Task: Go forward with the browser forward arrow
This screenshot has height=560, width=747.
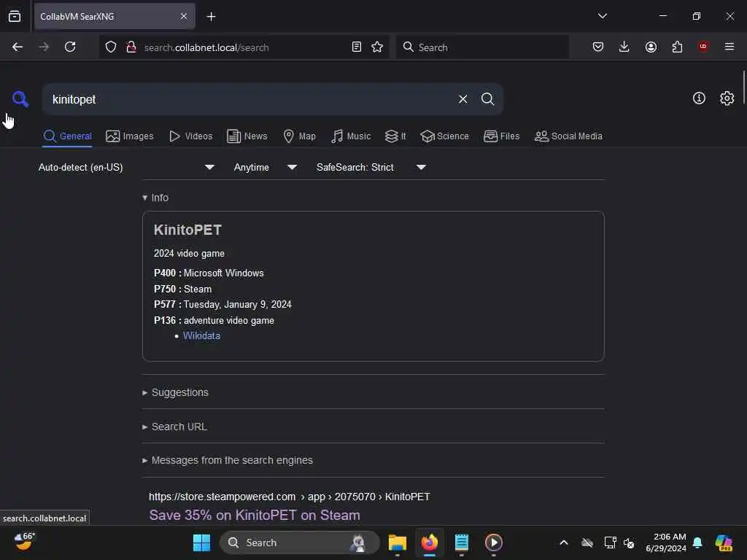Action: click(x=43, y=47)
